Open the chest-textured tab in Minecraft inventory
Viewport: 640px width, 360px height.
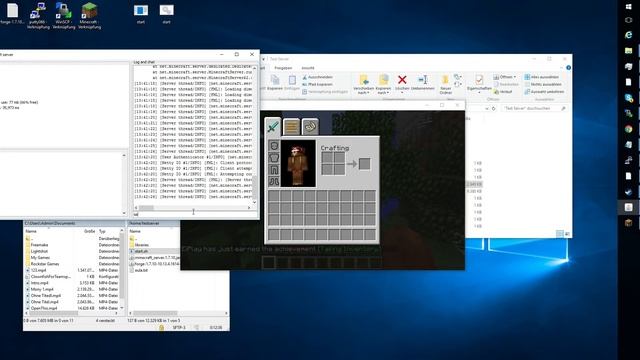click(291, 127)
